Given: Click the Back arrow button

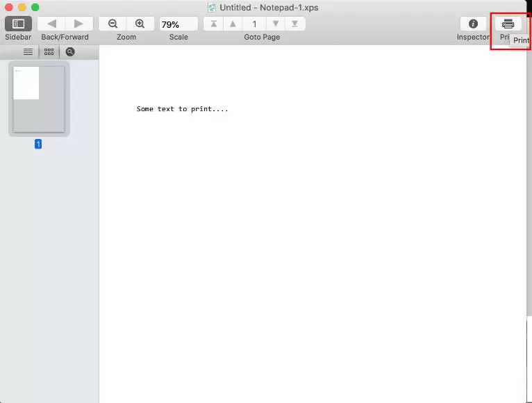Looking at the screenshot, I should [51, 24].
